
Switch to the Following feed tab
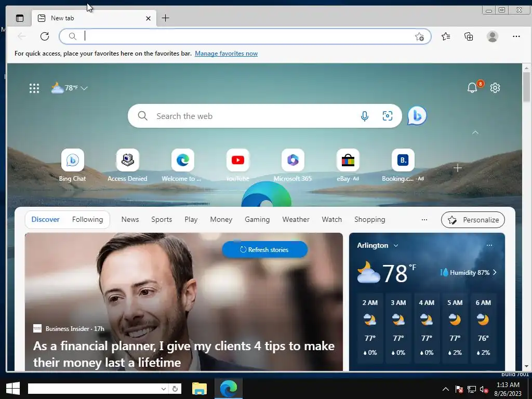[87, 220]
